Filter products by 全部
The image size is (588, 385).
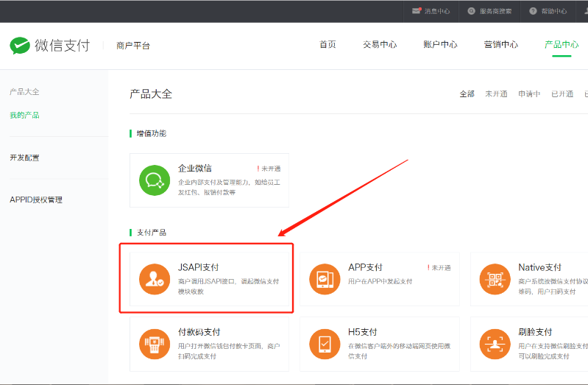(467, 93)
